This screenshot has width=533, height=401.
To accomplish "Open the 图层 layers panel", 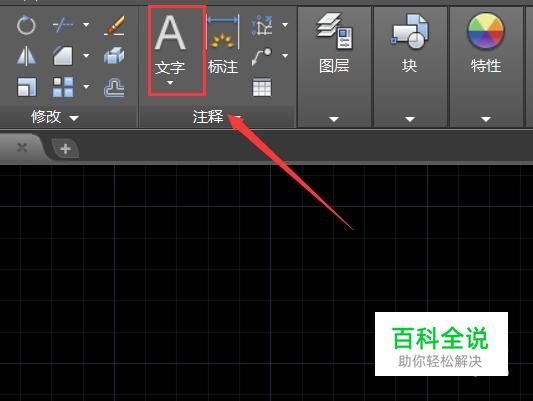I will pyautogui.click(x=334, y=42).
